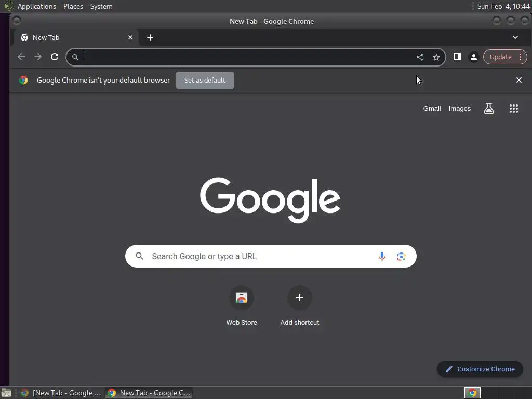Go back using the back arrow
The width and height of the screenshot is (532, 399).
(x=21, y=57)
